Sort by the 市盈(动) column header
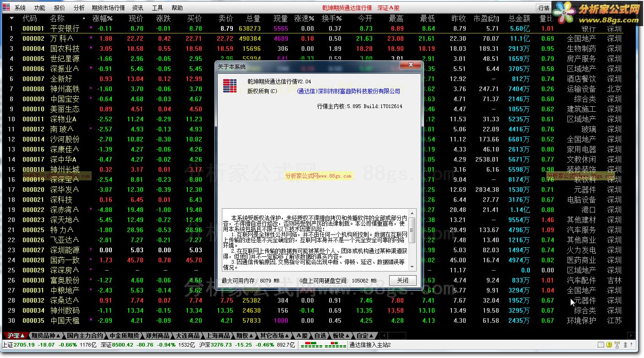The height and width of the screenshot is (358, 644). 486,19
